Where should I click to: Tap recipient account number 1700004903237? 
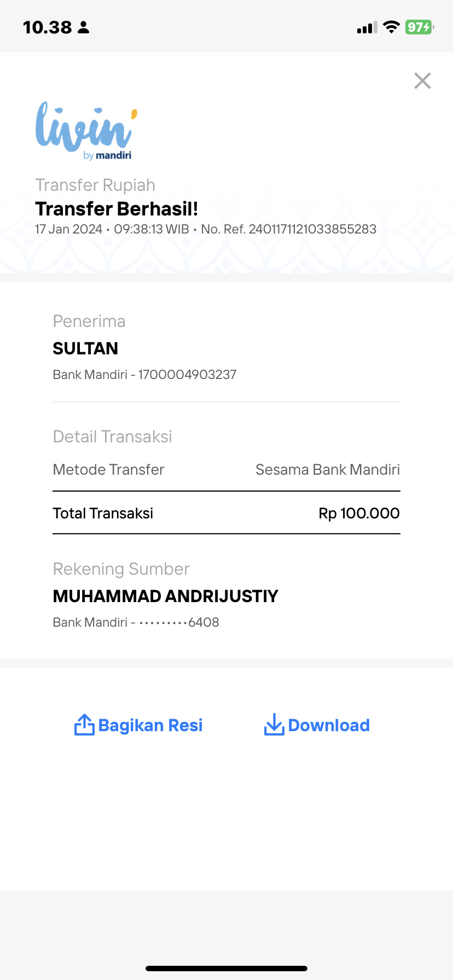coord(187,375)
